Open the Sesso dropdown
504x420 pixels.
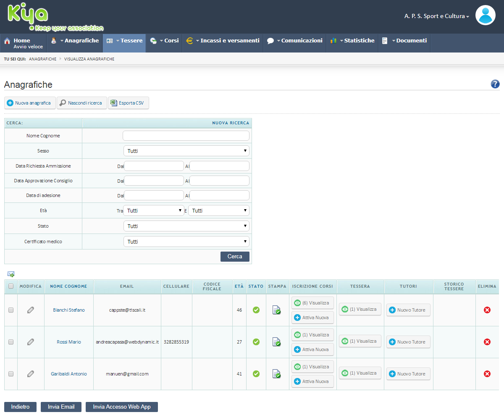[186, 151]
